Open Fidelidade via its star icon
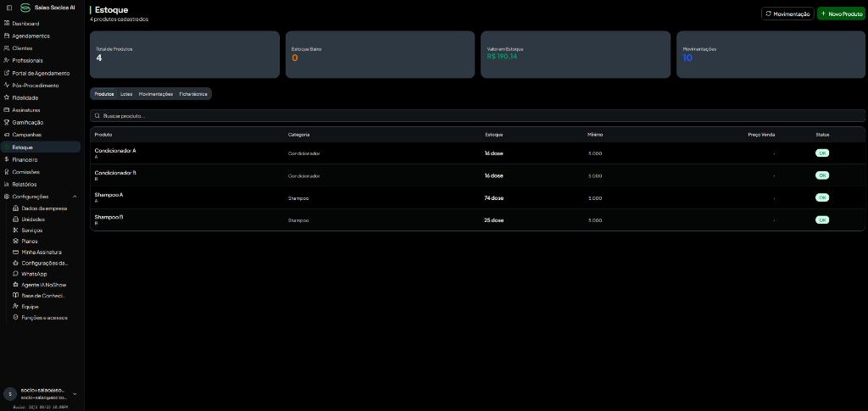The width and height of the screenshot is (868, 411). (6, 97)
